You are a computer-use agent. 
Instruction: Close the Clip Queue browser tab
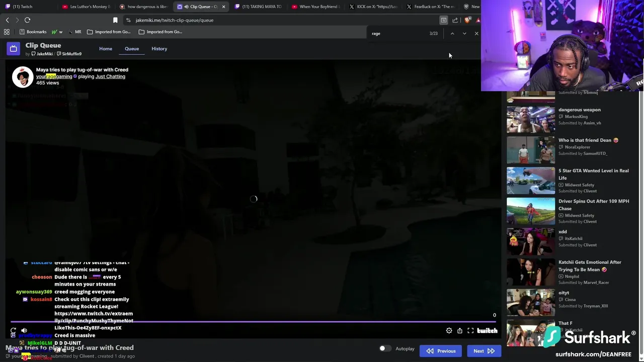point(223,7)
